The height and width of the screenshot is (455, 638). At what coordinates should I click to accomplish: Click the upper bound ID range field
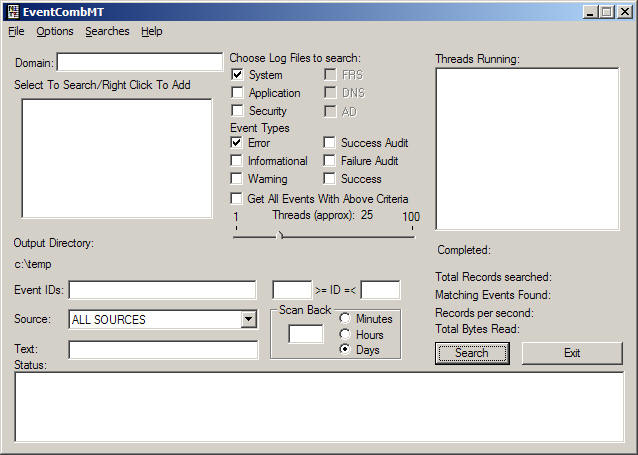(x=380, y=290)
